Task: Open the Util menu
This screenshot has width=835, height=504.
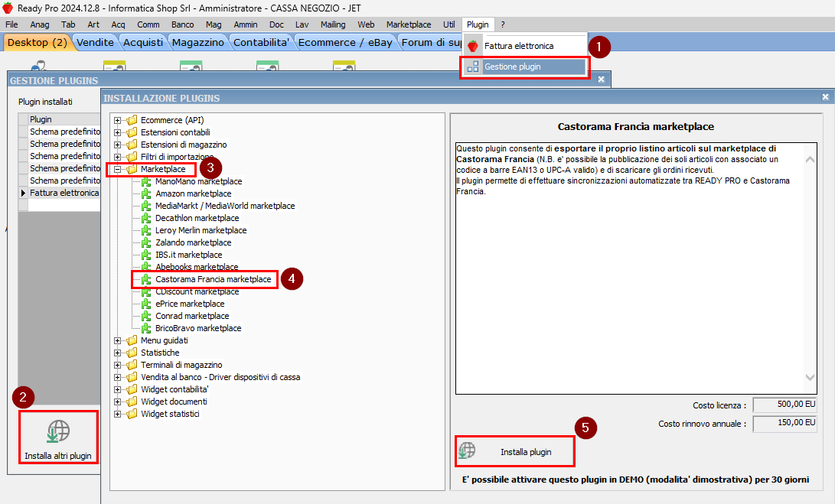Action: [x=449, y=24]
